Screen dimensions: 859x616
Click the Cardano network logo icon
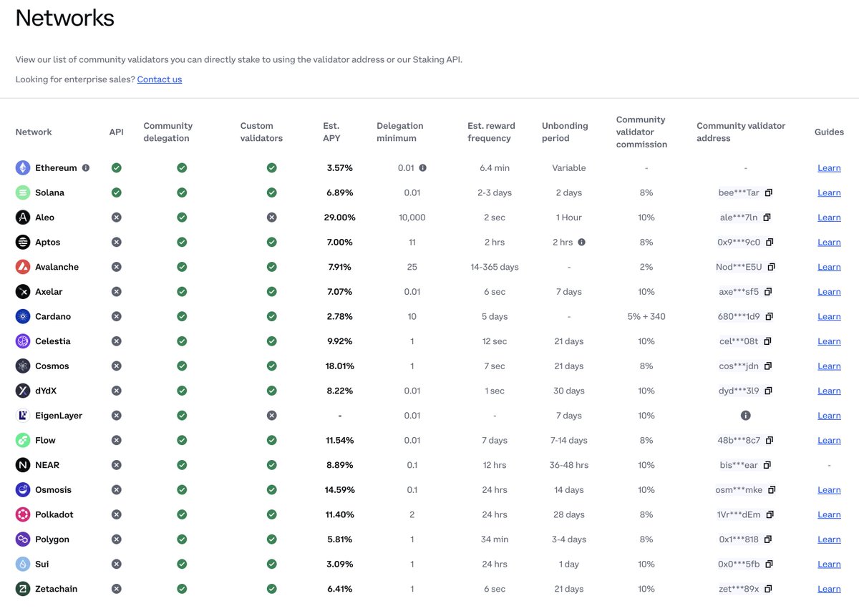click(x=23, y=316)
